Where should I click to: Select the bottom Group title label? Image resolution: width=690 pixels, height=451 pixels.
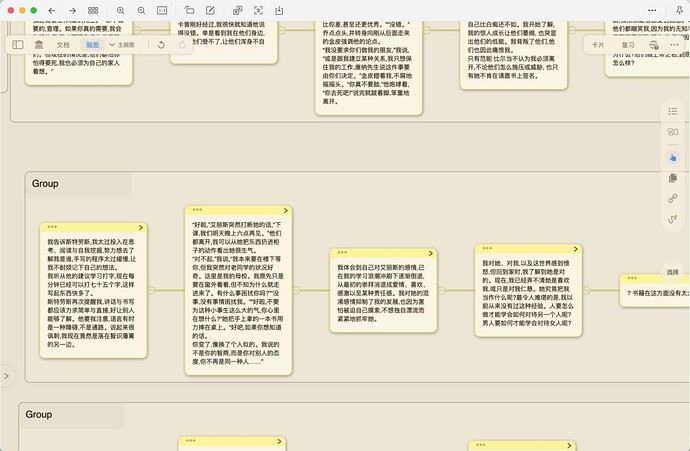coord(39,414)
